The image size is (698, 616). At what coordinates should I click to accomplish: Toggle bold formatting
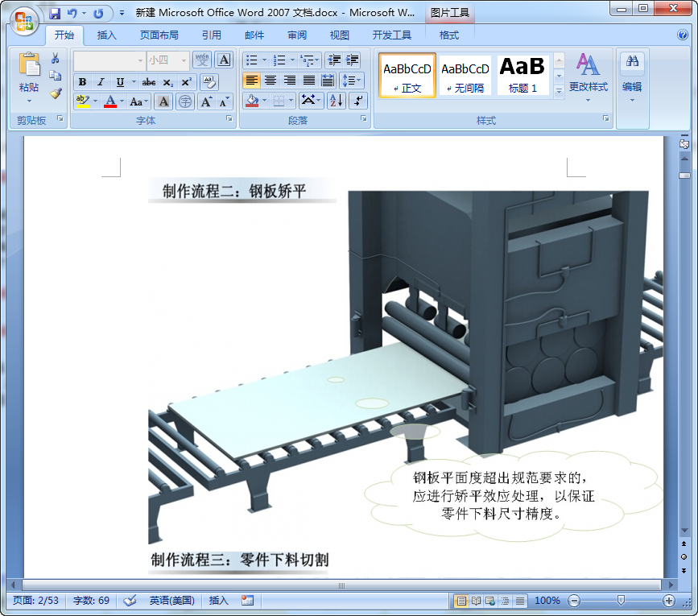[82, 82]
